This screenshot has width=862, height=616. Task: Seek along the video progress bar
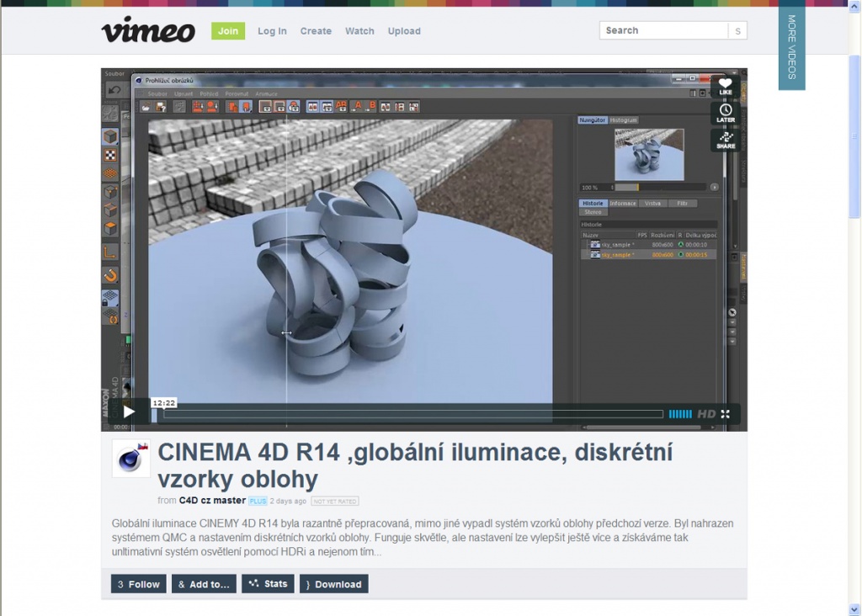pos(413,414)
